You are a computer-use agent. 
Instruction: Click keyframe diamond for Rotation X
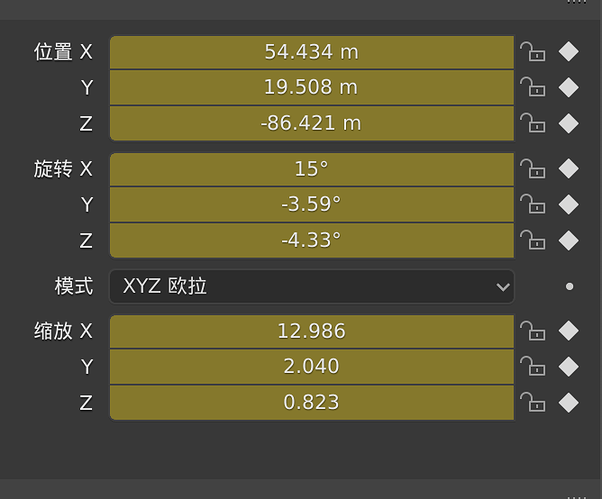tap(568, 169)
